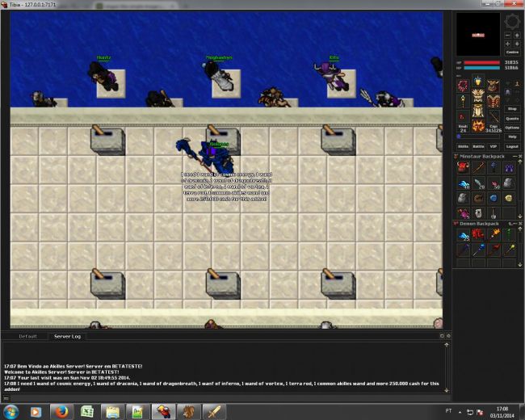Select the red minotaur backpack item

(463, 167)
